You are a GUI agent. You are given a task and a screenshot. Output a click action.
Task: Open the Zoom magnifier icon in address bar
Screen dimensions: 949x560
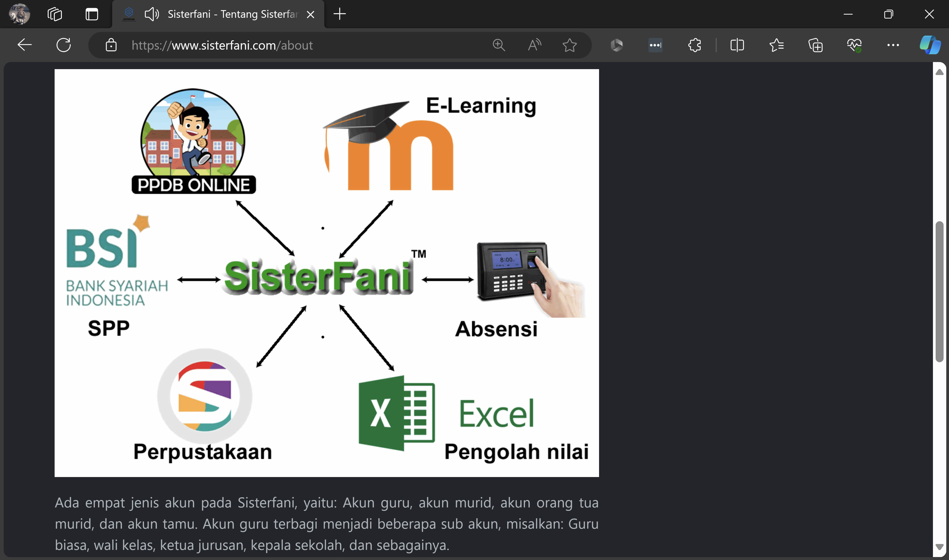point(499,45)
